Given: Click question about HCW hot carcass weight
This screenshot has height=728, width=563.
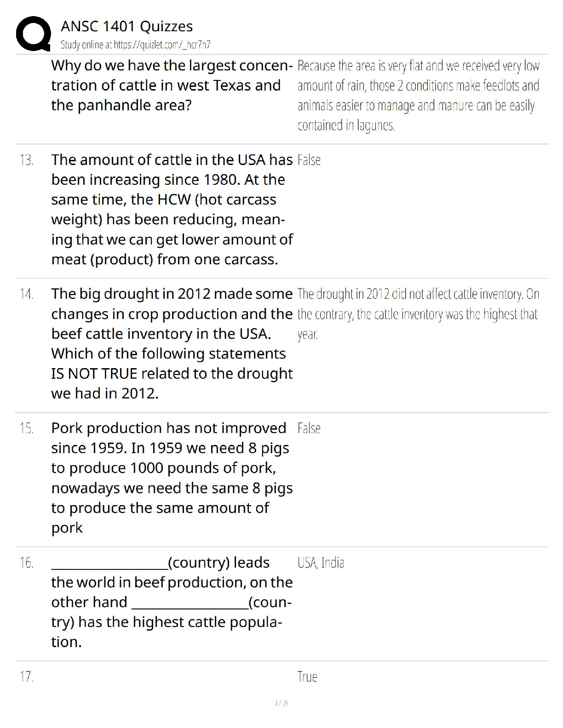Looking at the screenshot, I should pyautogui.click(x=172, y=210).
